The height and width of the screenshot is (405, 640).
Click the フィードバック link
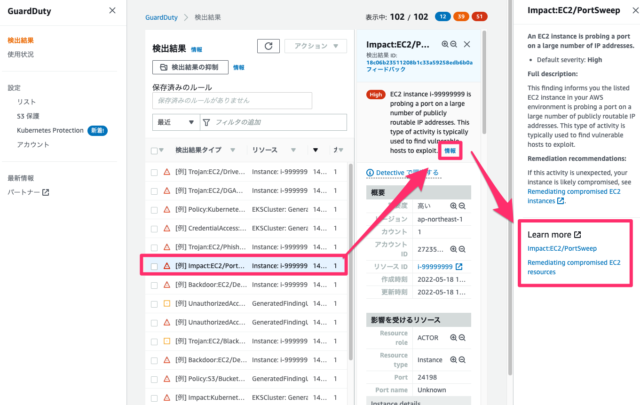(386, 69)
